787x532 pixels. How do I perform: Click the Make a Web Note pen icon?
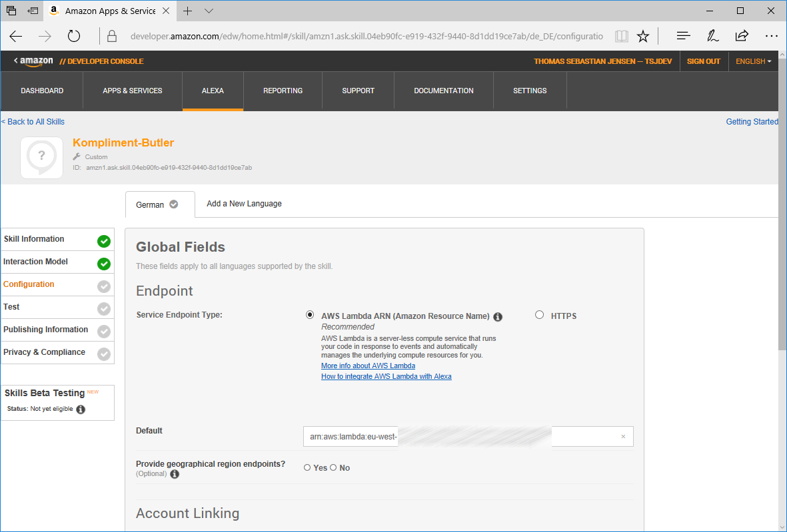pyautogui.click(x=712, y=36)
